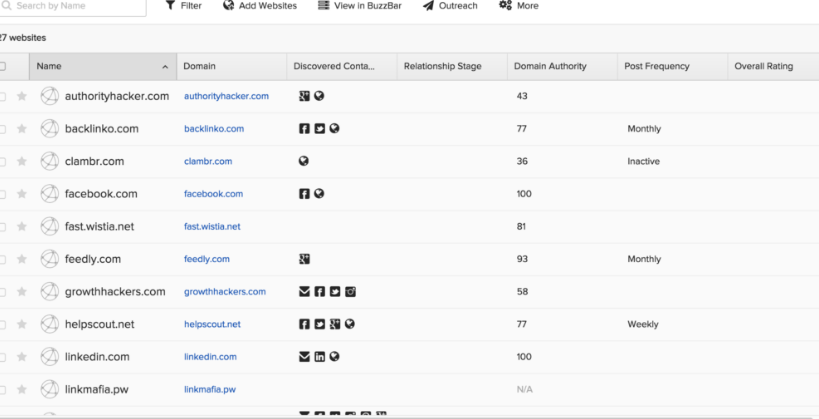The image size is (819, 419).
Task: Click Relationship Stage column header
Action: pos(452,66)
